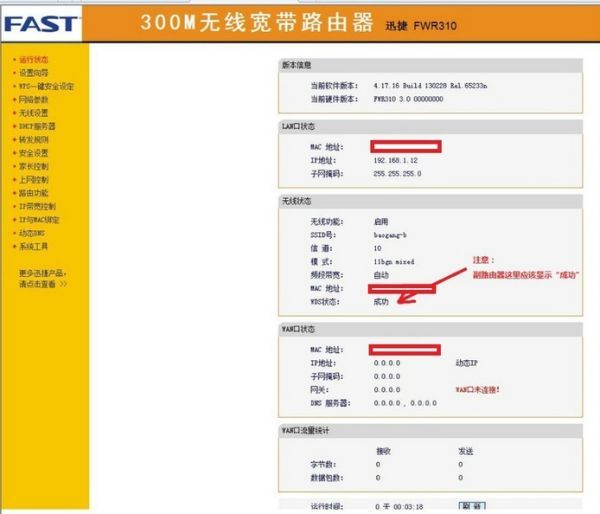Open 无线设置 wireless settings menu
This screenshot has height=514, width=600.
click(34, 113)
